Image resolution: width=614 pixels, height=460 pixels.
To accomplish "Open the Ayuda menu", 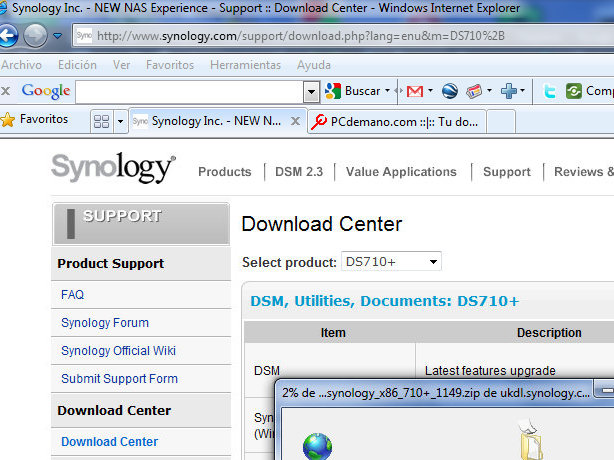I will point(314,65).
